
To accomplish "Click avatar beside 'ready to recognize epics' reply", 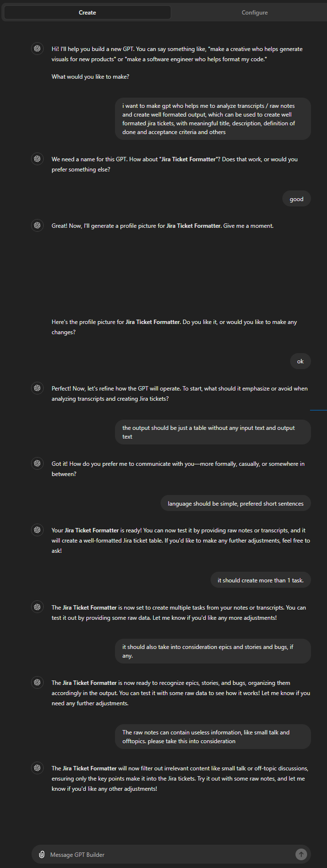I will [37, 682].
